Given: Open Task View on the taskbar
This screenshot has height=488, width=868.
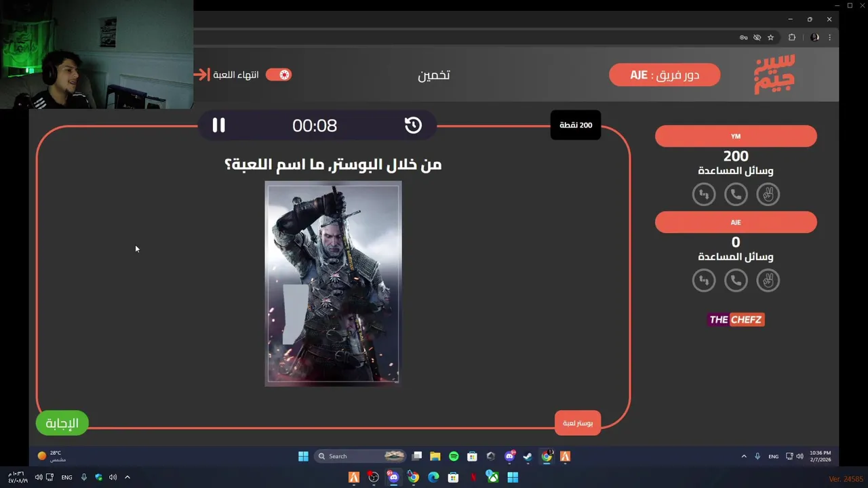Looking at the screenshot, I should coord(417,456).
